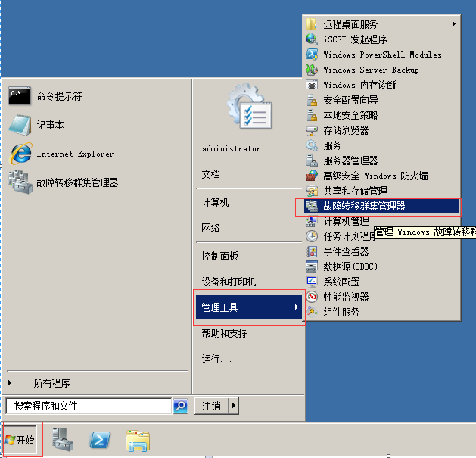
Task: Click the search magnifier icon button
Action: pos(180,407)
